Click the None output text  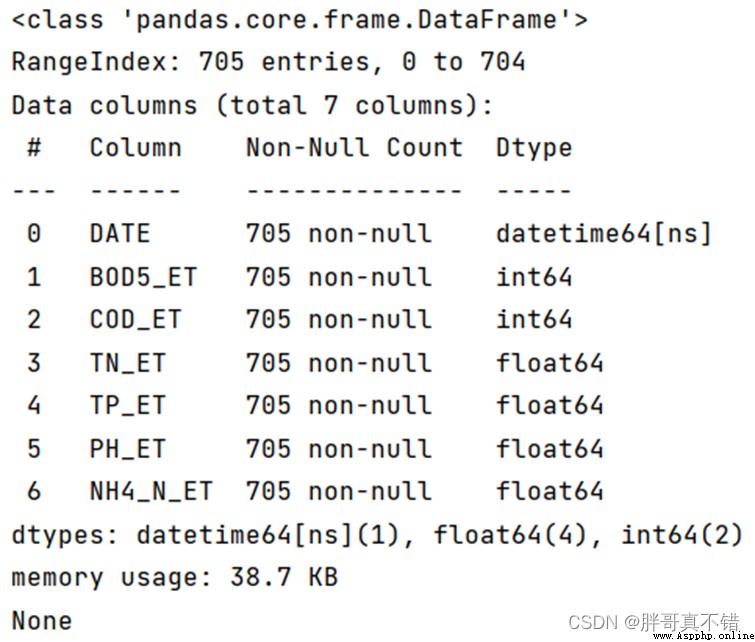(42, 620)
